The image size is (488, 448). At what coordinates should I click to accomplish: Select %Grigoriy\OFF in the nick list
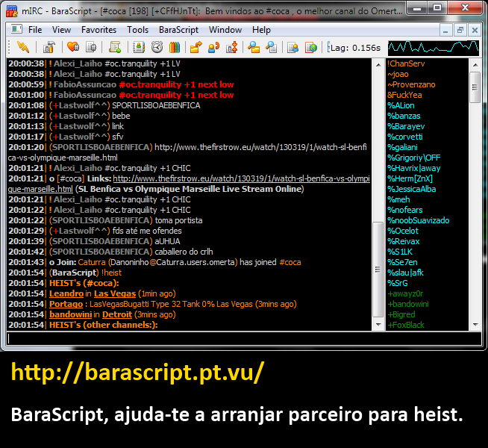tap(414, 158)
